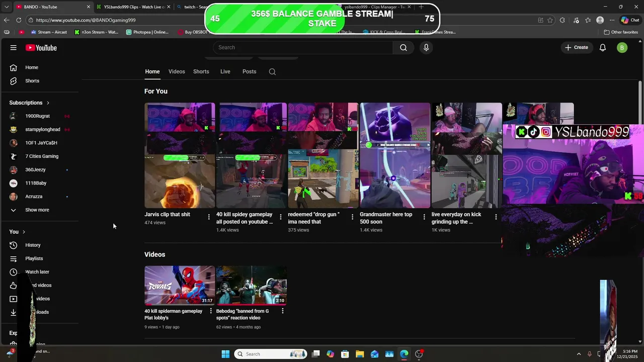Open Acruzza channel
The width and height of the screenshot is (644, 362).
(40, 197)
